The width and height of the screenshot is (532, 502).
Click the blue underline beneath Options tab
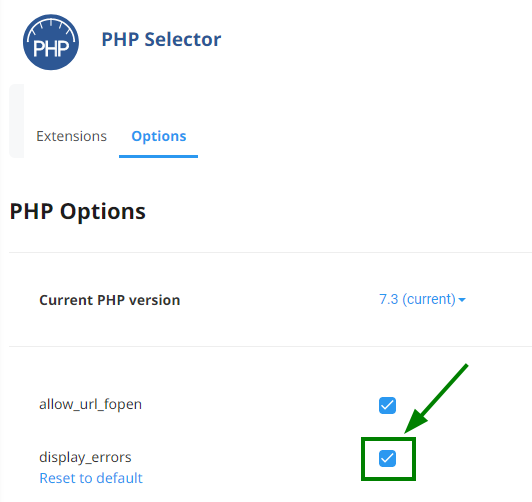click(158, 156)
